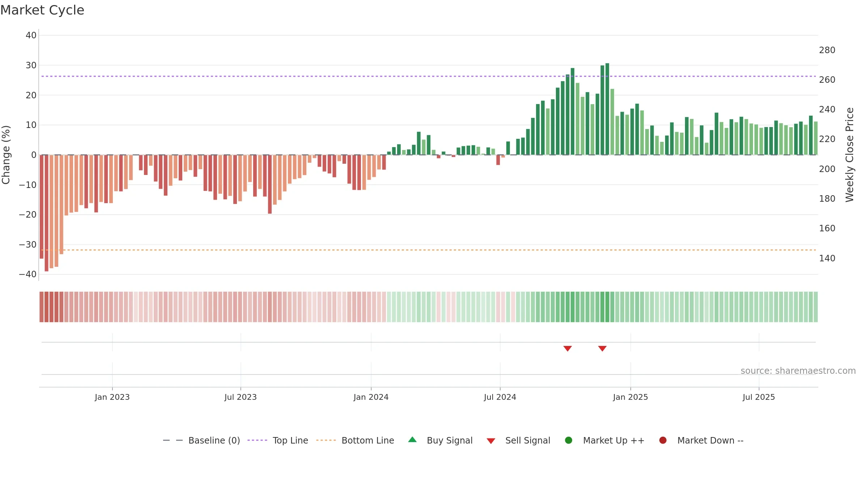Click the 280 tick on price axis
This screenshot has height=488, width=868.
click(827, 50)
